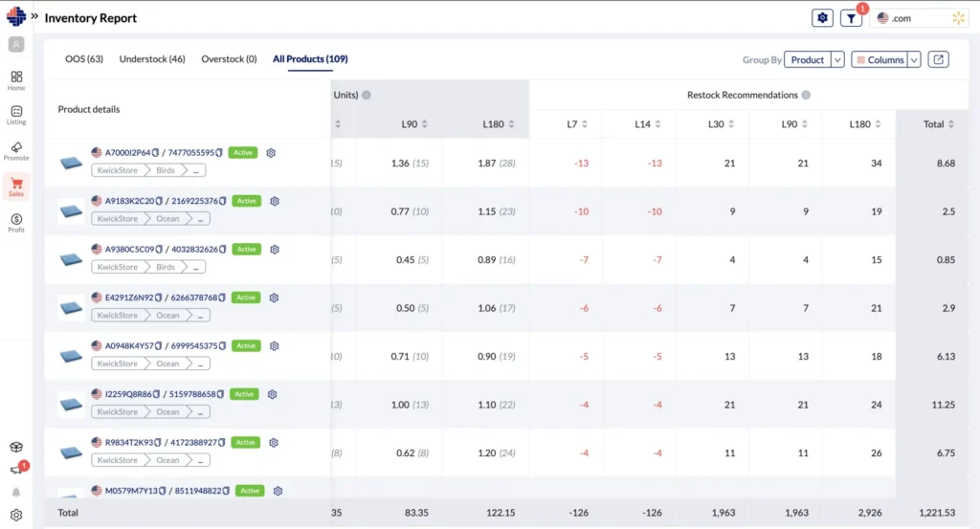Click the info icon beside Restock Recommendations
The height and width of the screenshot is (529, 980).
coord(806,95)
